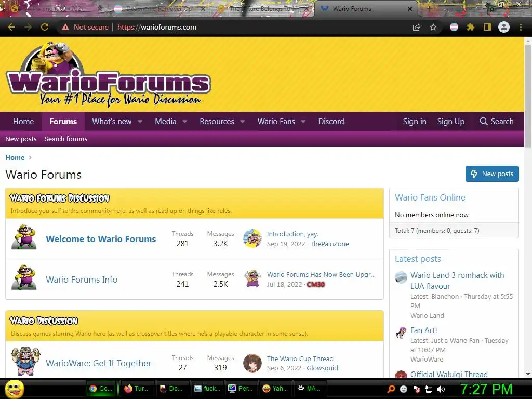Share this page via share icon

[417, 27]
